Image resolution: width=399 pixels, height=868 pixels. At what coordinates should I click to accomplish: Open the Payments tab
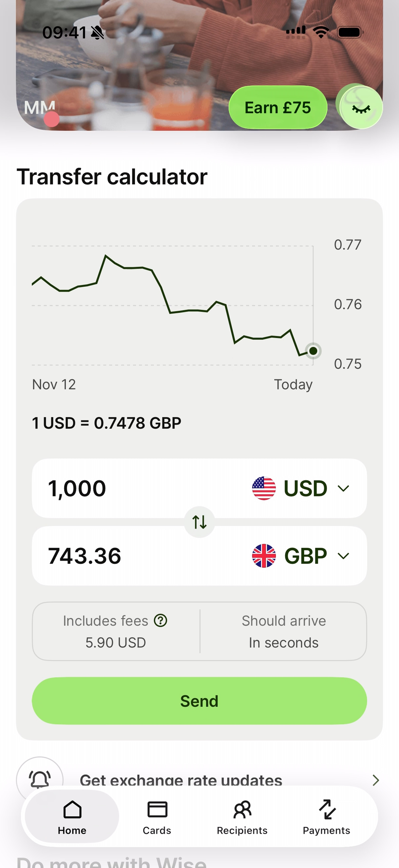click(x=326, y=817)
